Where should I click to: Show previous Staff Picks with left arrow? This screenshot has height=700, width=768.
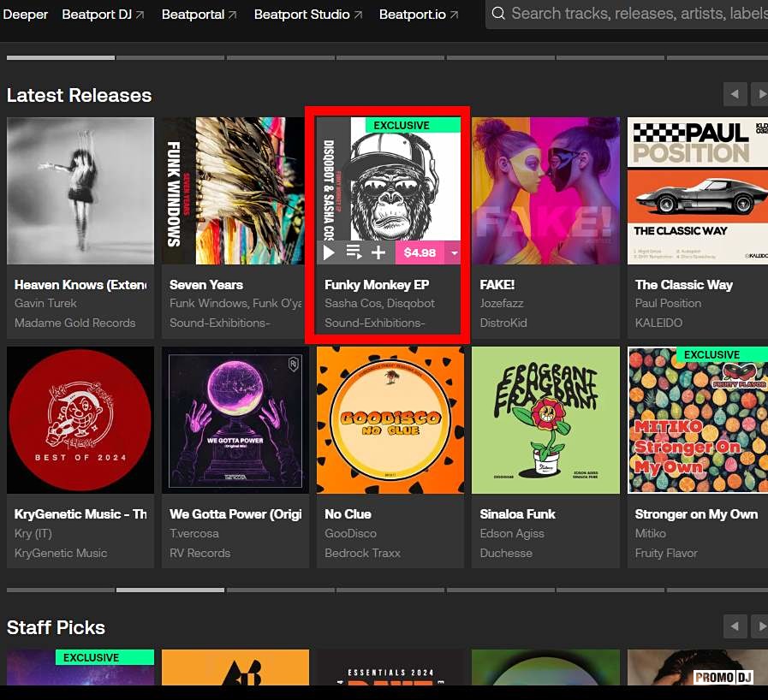tap(735, 627)
